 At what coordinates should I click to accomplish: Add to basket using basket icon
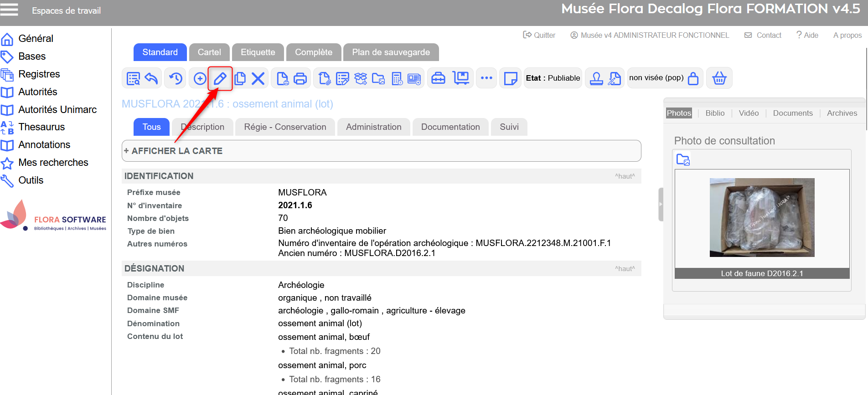(719, 78)
